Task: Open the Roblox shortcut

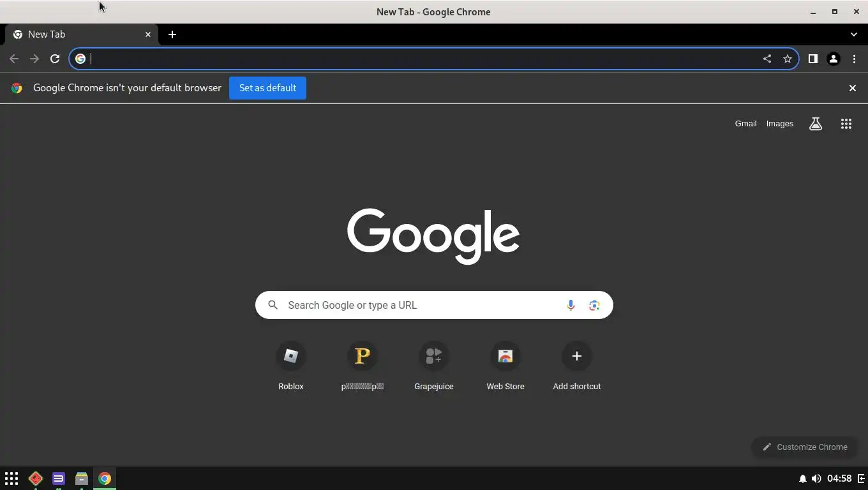Action: coord(291,366)
